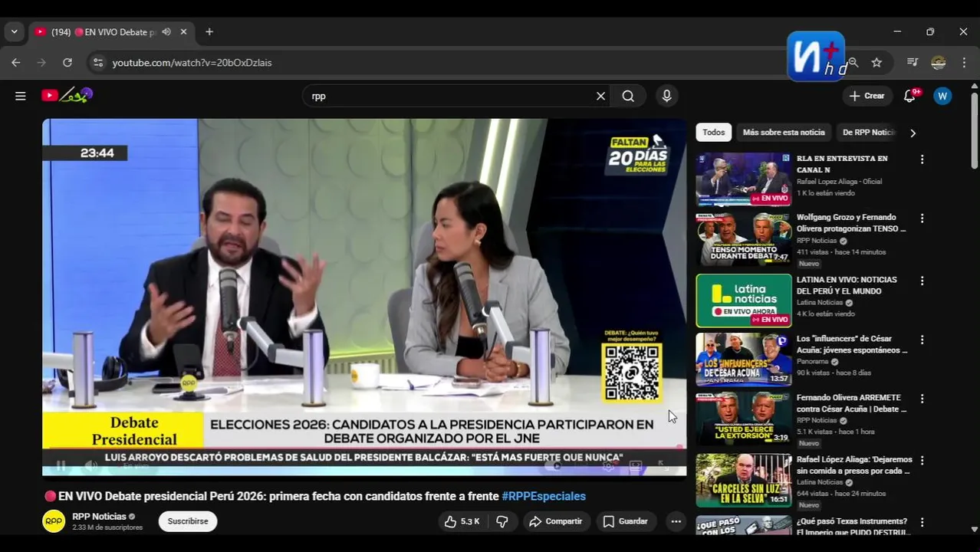Click the page vertical scrollbar
980x552 pixels.
pyautogui.click(x=975, y=130)
